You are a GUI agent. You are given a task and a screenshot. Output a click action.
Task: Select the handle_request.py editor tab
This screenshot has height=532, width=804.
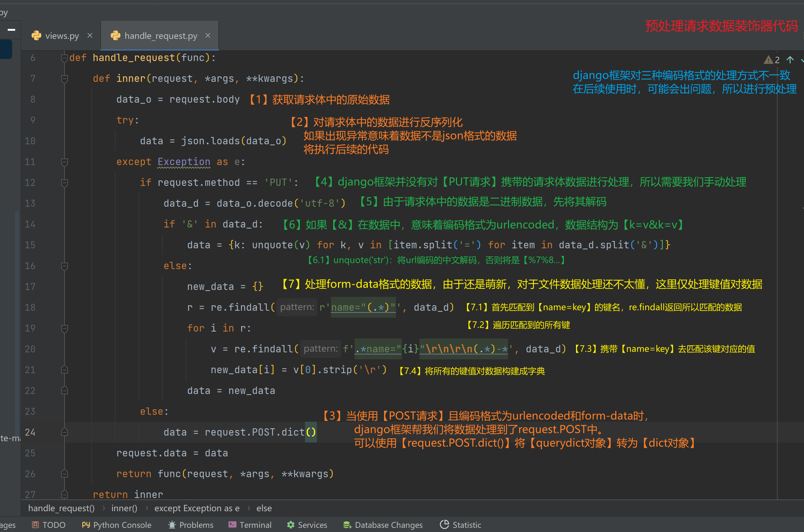pos(160,36)
